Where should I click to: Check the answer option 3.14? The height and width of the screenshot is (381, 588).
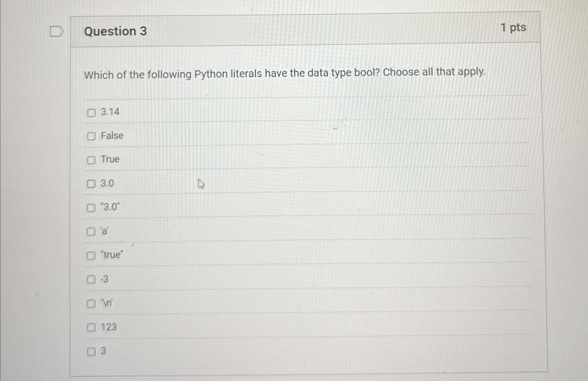click(x=92, y=113)
